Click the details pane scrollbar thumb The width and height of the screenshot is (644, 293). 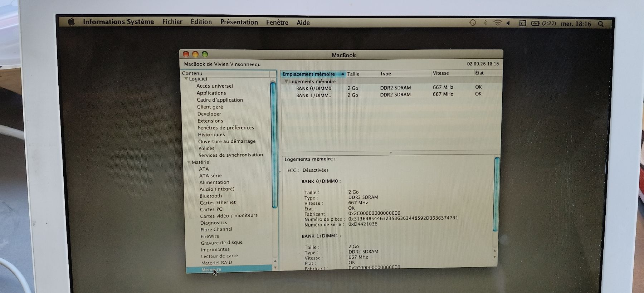click(x=496, y=194)
